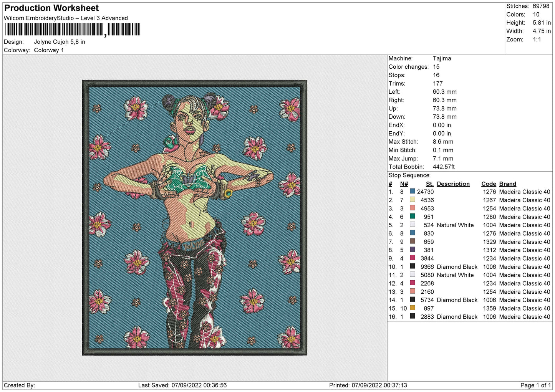Click 'Wilcom EmbroideryStudio – Level 3 Advanced' text
Screen dimensions: 555x392
(x=66, y=18)
